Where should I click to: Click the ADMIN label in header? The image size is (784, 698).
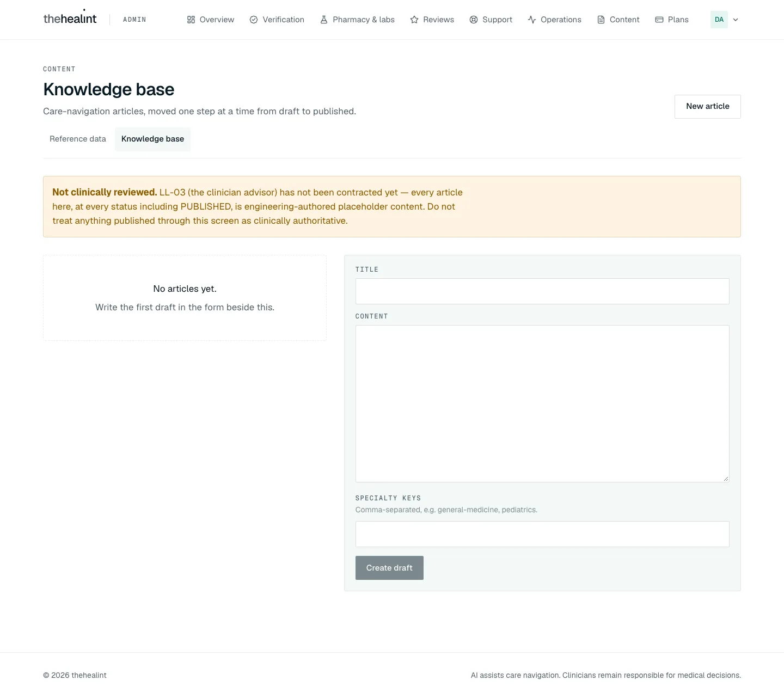click(134, 20)
